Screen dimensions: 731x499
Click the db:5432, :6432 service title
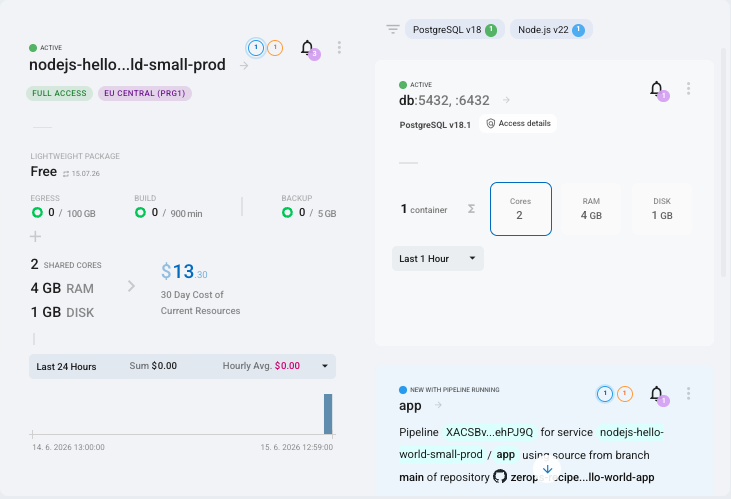coord(444,100)
